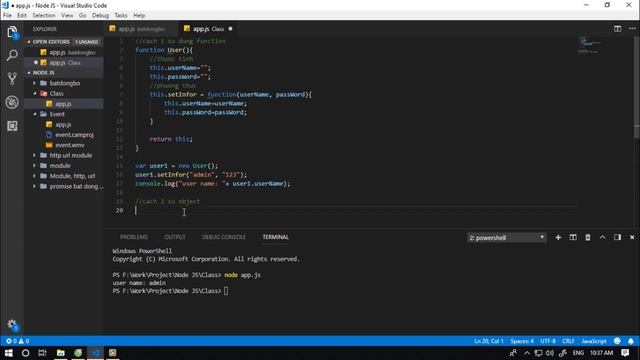
Task: Open Windows Start menu
Action: [x=9, y=353]
